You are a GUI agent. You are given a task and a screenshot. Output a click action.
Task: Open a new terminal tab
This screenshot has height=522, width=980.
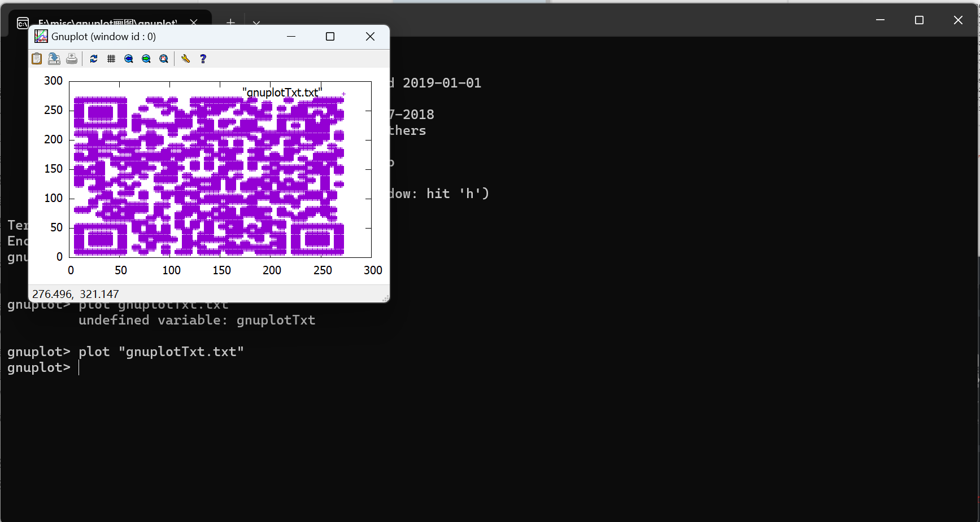(230, 23)
